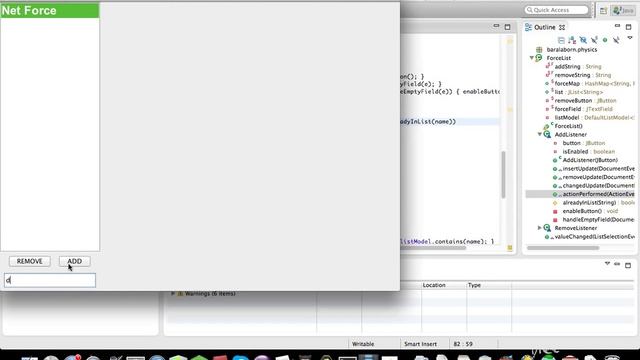Select button : JButton field in Outline
Image resolution: width=640 pixels, height=360 pixels.
coord(584,143)
